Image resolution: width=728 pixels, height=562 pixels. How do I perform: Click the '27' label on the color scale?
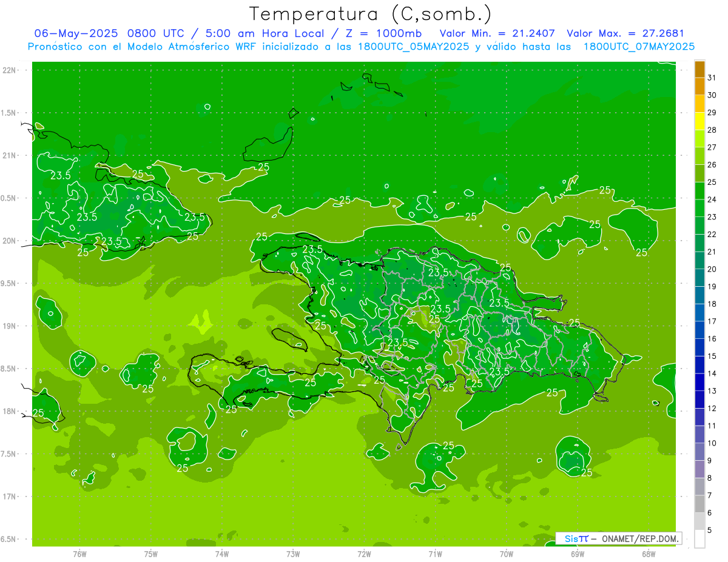click(x=712, y=147)
